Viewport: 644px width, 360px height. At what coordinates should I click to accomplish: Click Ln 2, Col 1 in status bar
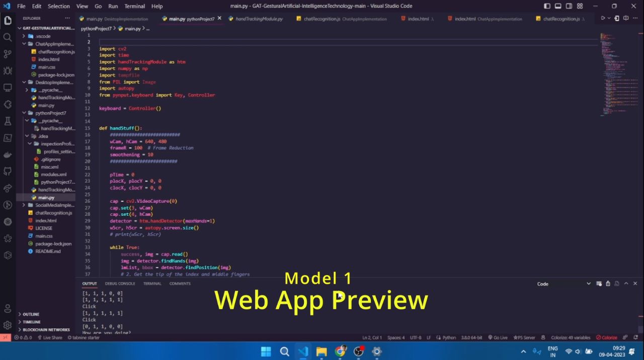[372, 337]
